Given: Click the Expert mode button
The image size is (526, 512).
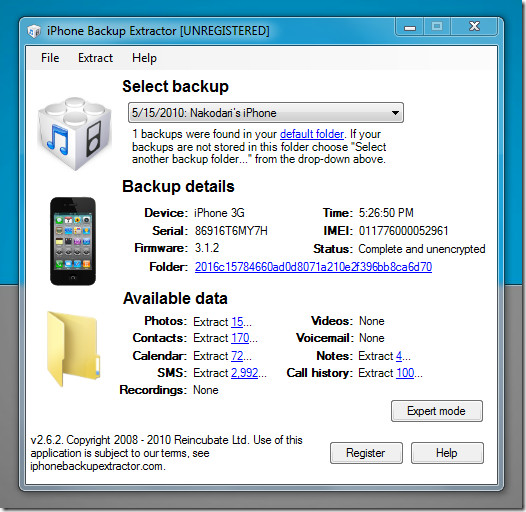Looking at the screenshot, I should pos(437,411).
